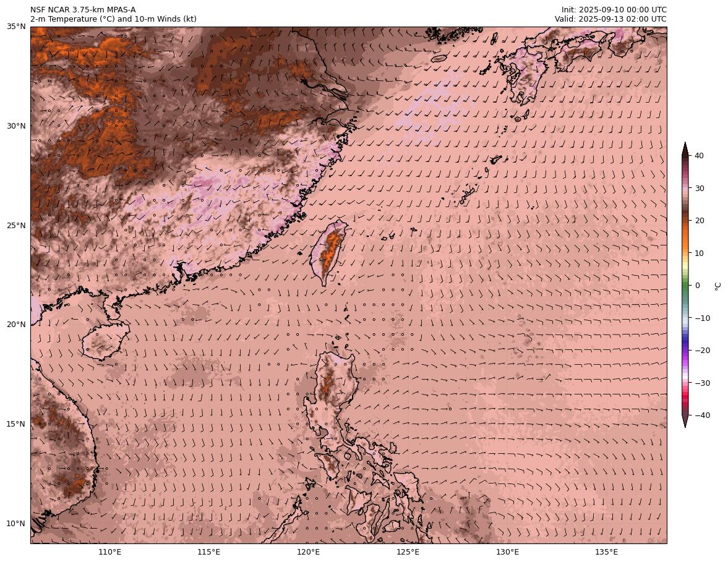Image resolution: width=728 pixels, height=562 pixels.
Task: Click the Init time label
Action: pos(614,10)
